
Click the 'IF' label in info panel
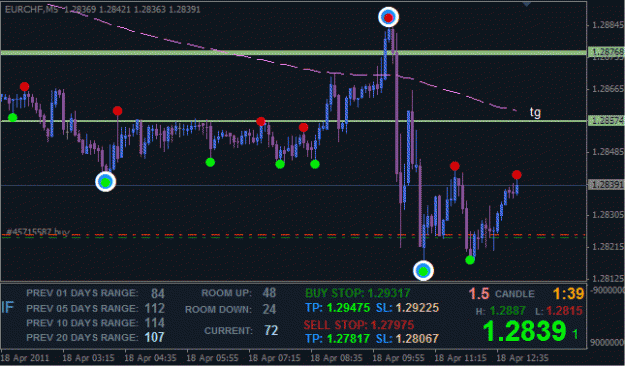click(x=8, y=307)
